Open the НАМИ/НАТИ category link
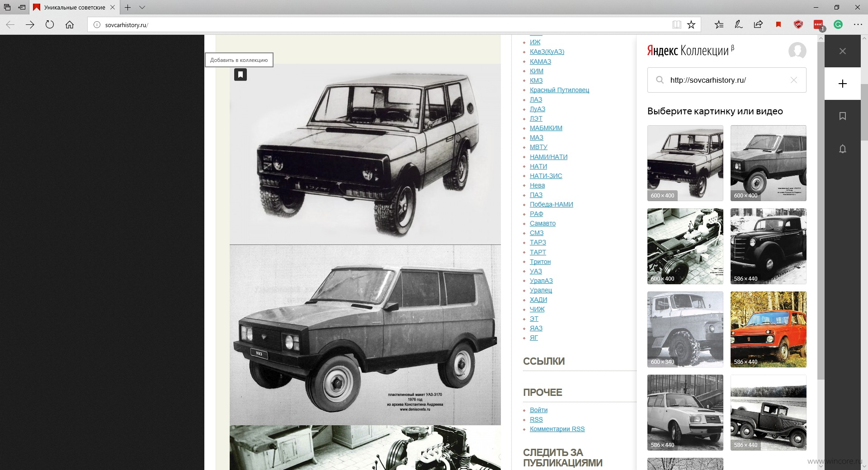This screenshot has height=470, width=868. (x=548, y=157)
